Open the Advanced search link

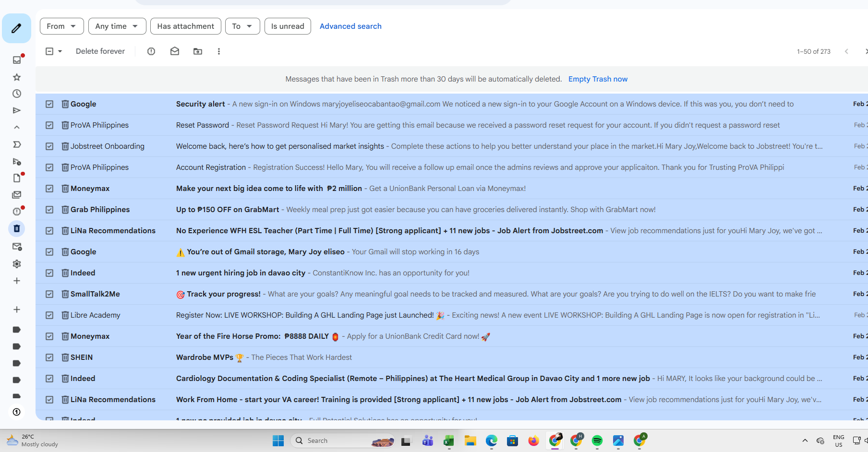[x=350, y=26]
